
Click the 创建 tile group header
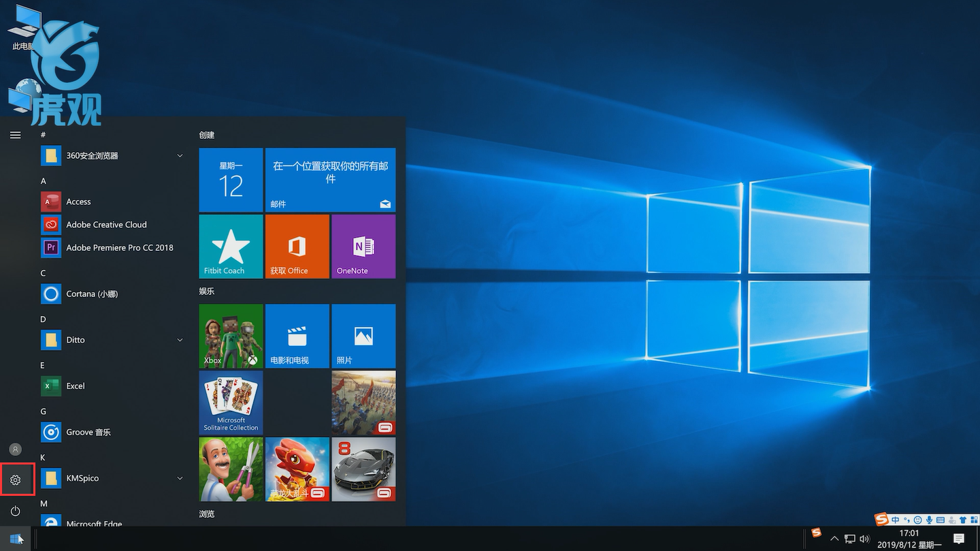(x=207, y=135)
